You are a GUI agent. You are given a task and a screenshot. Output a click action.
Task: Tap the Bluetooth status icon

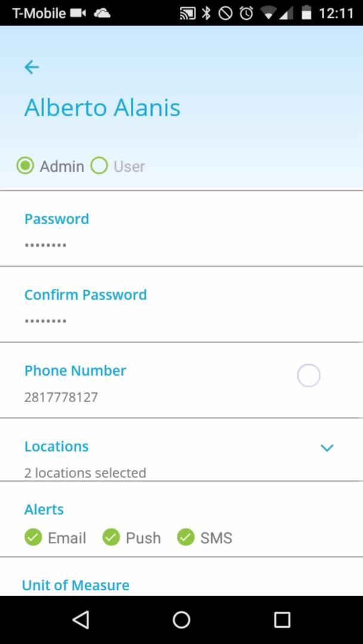click(207, 14)
